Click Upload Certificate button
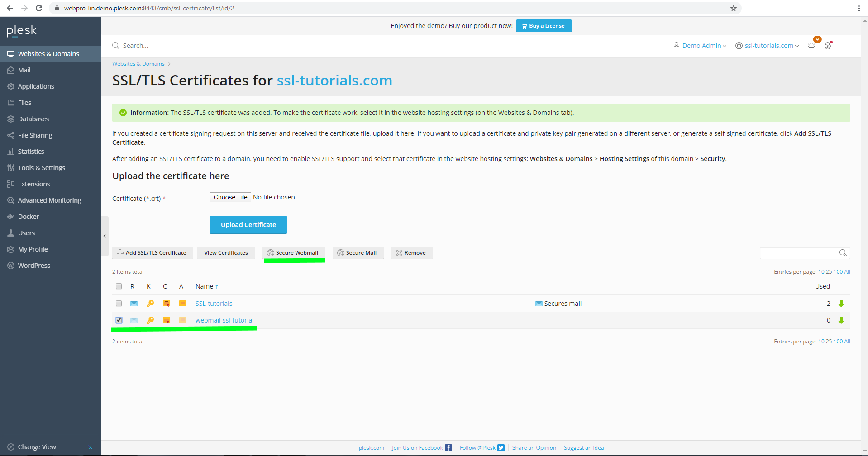 click(248, 225)
